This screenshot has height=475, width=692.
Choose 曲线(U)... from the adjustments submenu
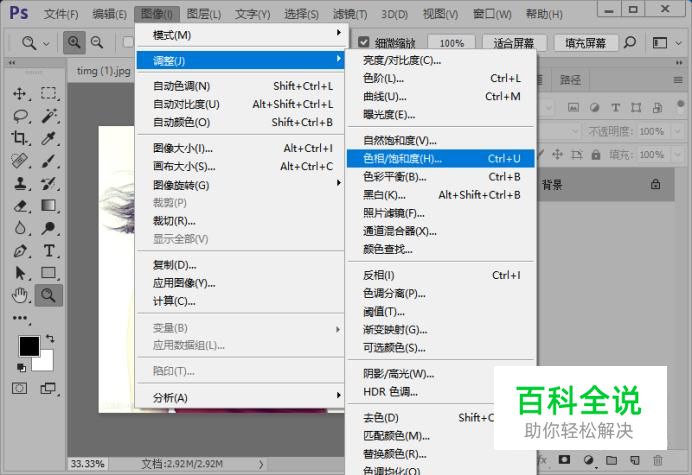coord(440,96)
